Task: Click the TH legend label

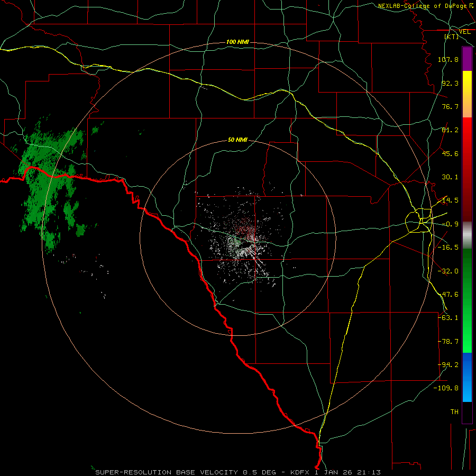Action: [x=454, y=412]
